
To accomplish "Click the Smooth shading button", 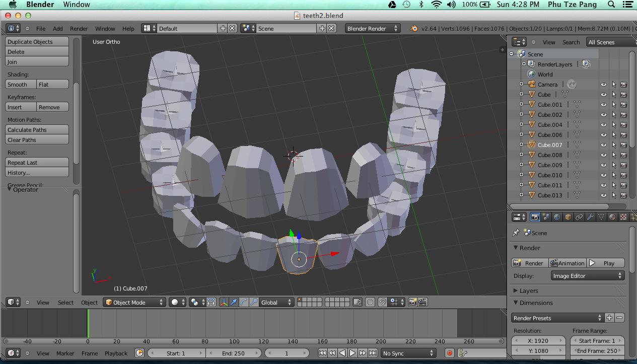I will click(20, 84).
